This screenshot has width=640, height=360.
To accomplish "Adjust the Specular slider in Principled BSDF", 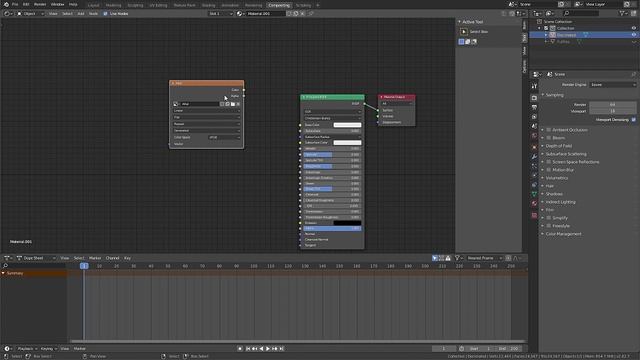I will pyautogui.click(x=332, y=154).
